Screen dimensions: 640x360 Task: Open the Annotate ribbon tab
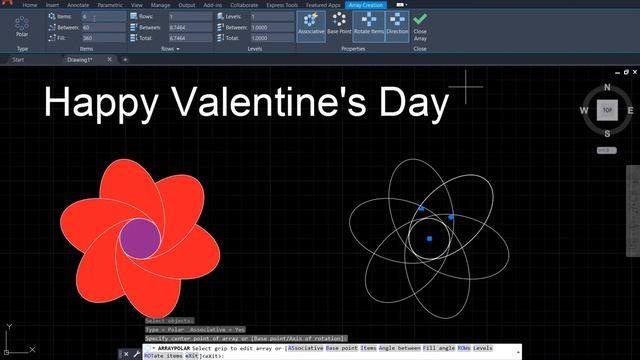click(x=78, y=5)
